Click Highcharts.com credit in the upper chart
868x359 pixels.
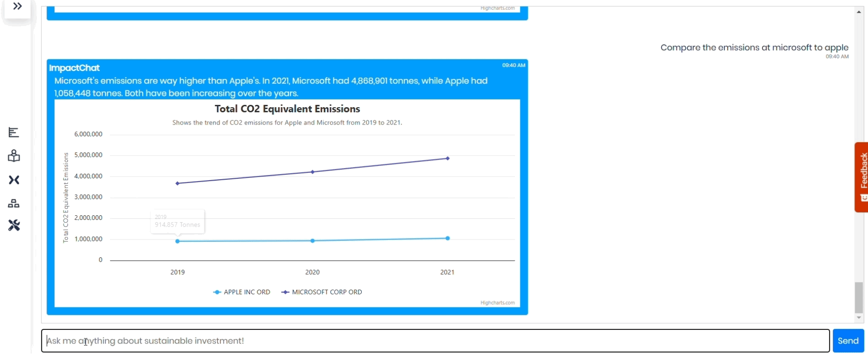coord(497,8)
